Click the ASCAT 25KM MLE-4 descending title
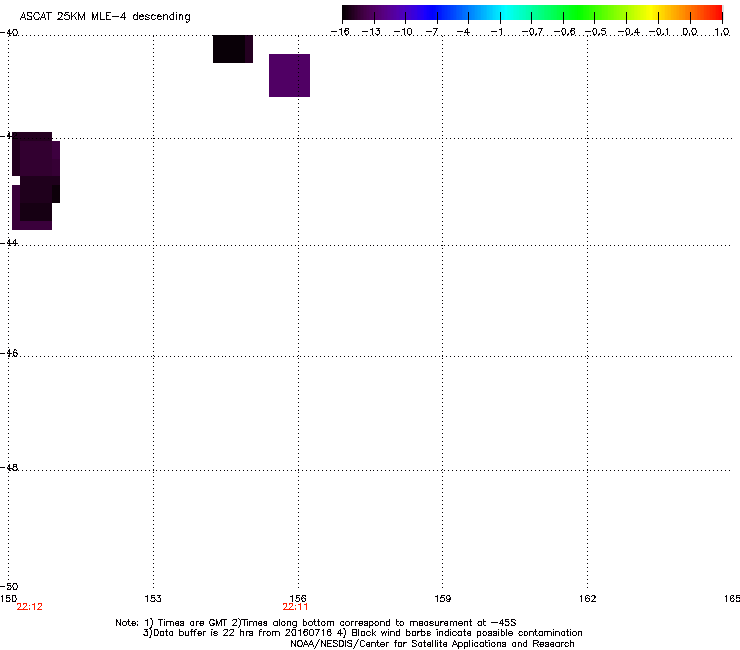This screenshot has height=650, width=740. [x=105, y=16]
